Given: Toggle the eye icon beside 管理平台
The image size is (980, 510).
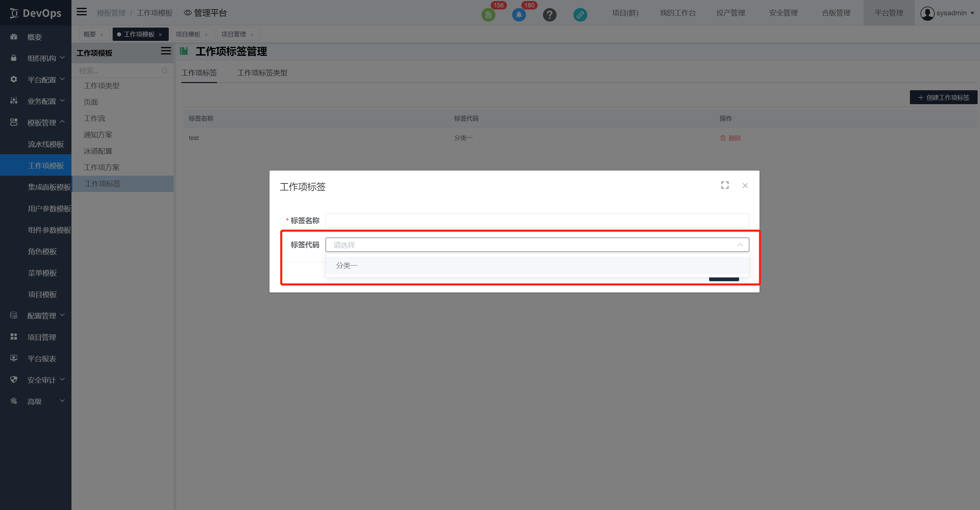Looking at the screenshot, I should point(187,13).
